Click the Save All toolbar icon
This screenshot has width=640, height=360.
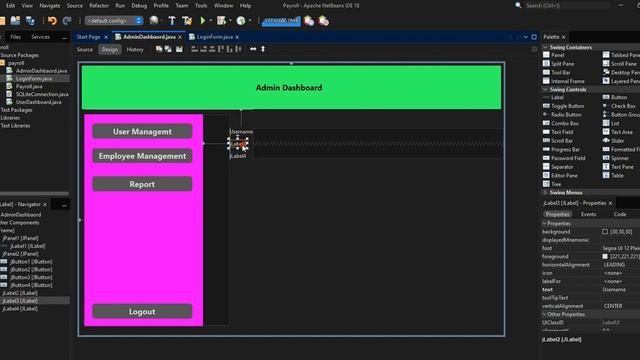pos(30,20)
